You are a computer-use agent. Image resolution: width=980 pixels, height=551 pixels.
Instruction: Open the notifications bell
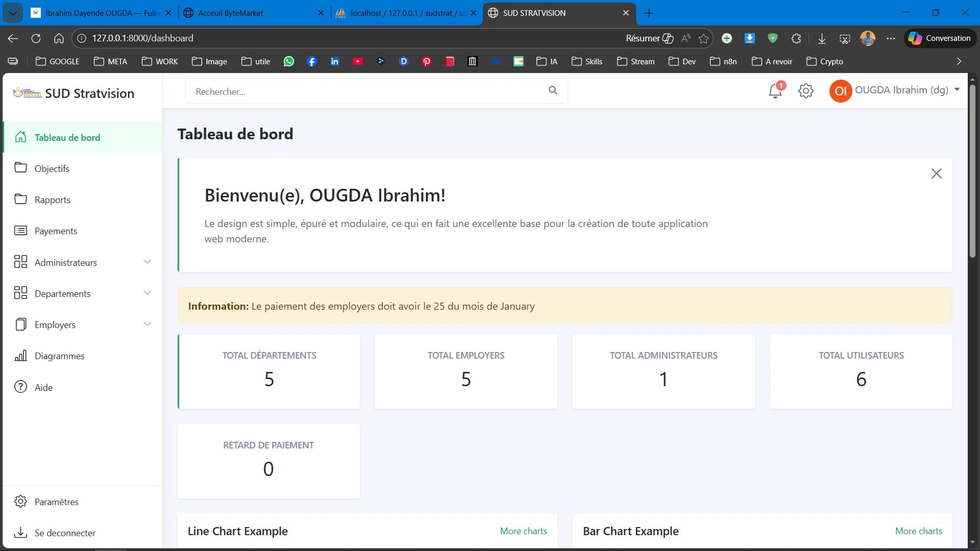coord(776,91)
